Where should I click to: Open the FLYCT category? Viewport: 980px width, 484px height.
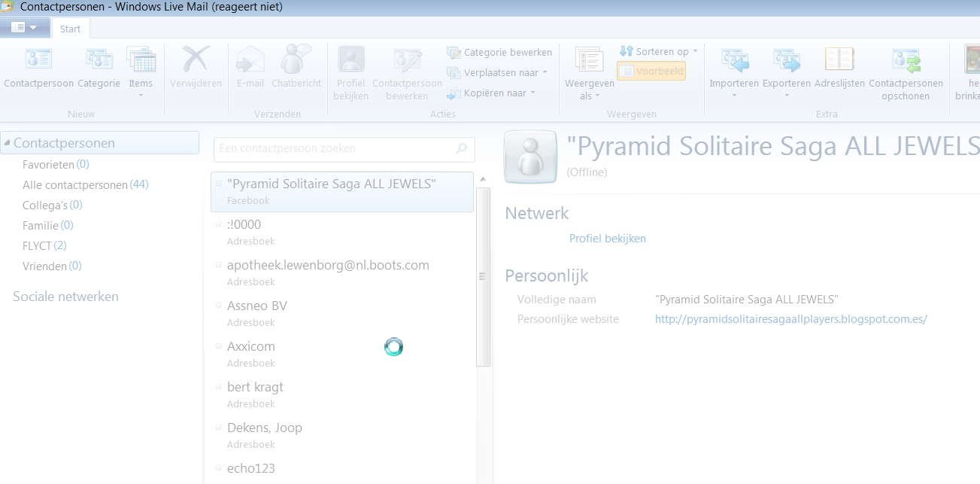(44, 245)
